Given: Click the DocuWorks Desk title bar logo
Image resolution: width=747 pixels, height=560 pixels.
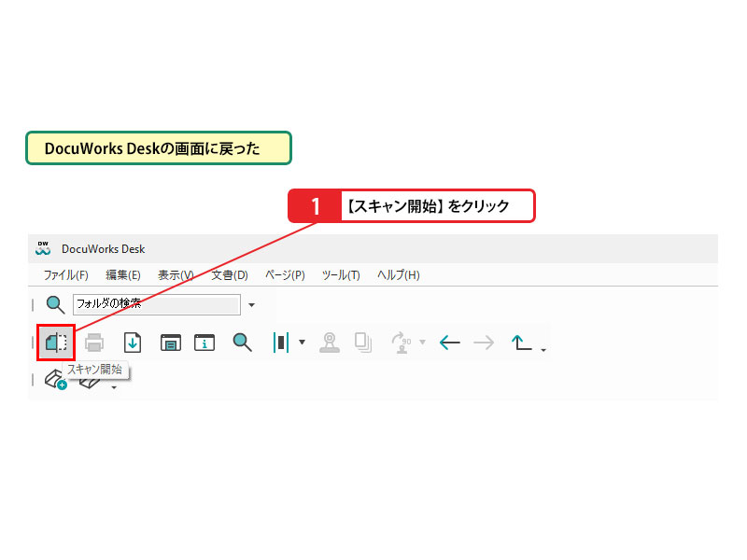Looking at the screenshot, I should click(43, 248).
